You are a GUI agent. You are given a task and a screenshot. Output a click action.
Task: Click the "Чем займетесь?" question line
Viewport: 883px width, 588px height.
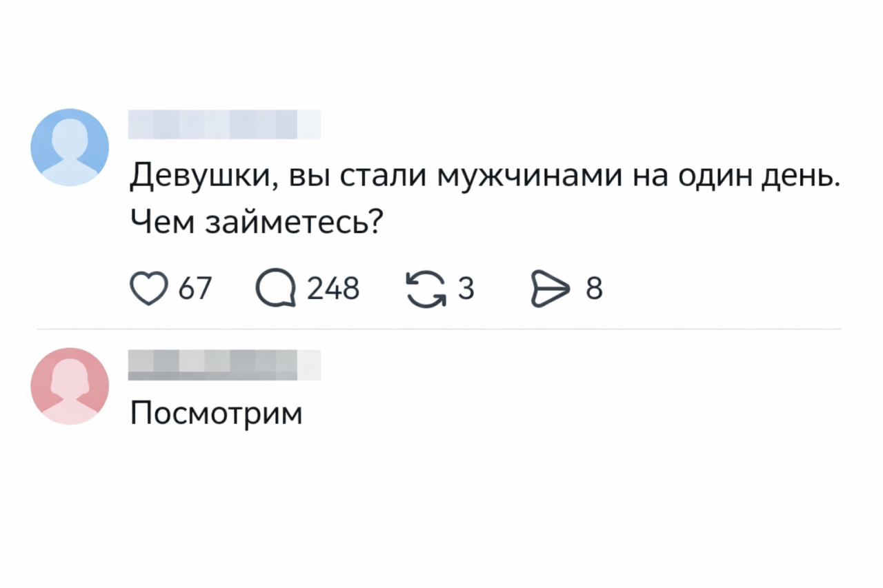pyautogui.click(x=256, y=222)
